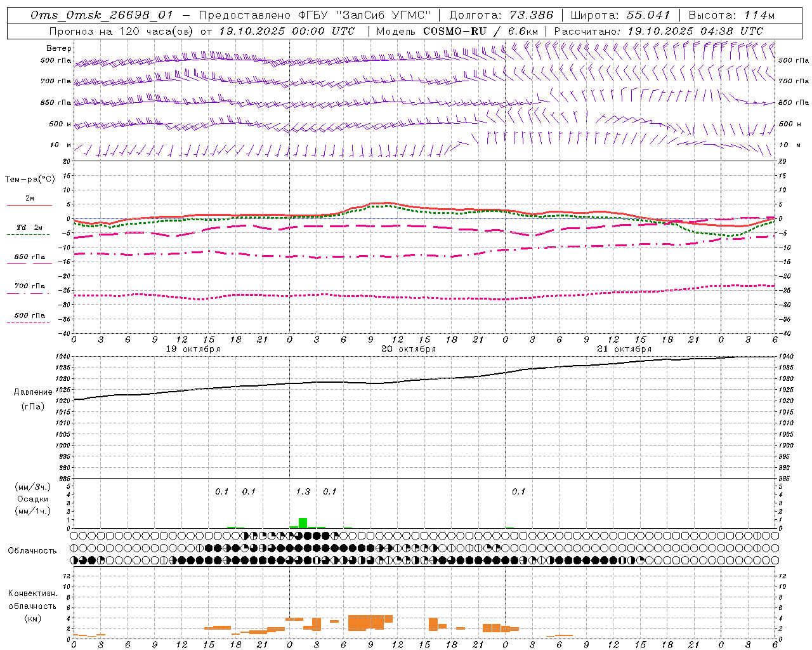Viewport: 812px width, 650px height.
Task: Click the 850 гПа temperature legend entry
Action: pyautogui.click(x=29, y=257)
